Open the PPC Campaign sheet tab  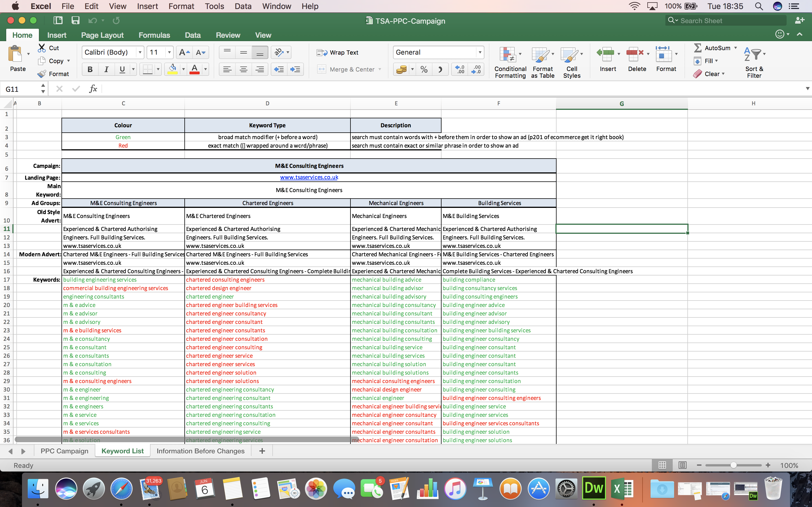64,451
